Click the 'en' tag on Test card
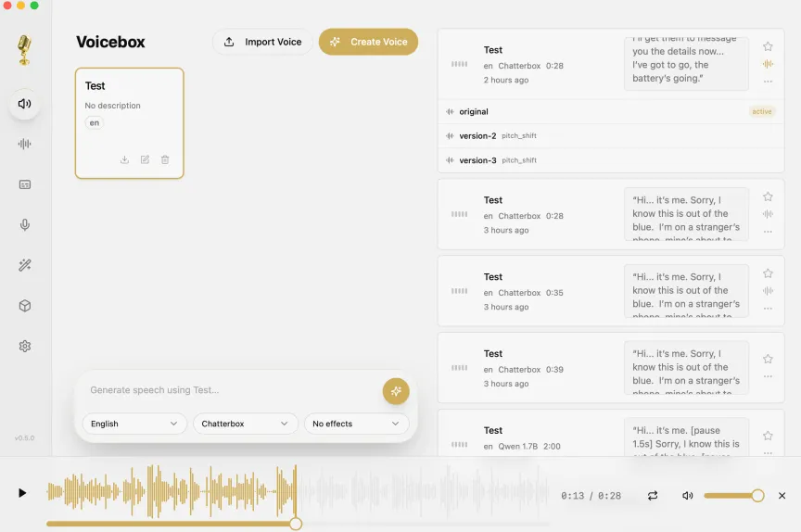 (95, 123)
